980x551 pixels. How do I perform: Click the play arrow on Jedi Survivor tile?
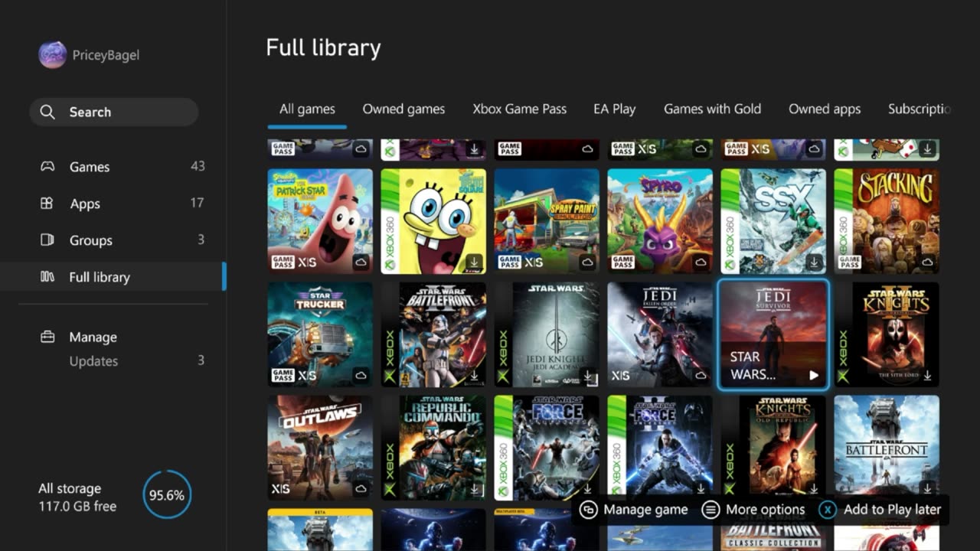point(814,375)
